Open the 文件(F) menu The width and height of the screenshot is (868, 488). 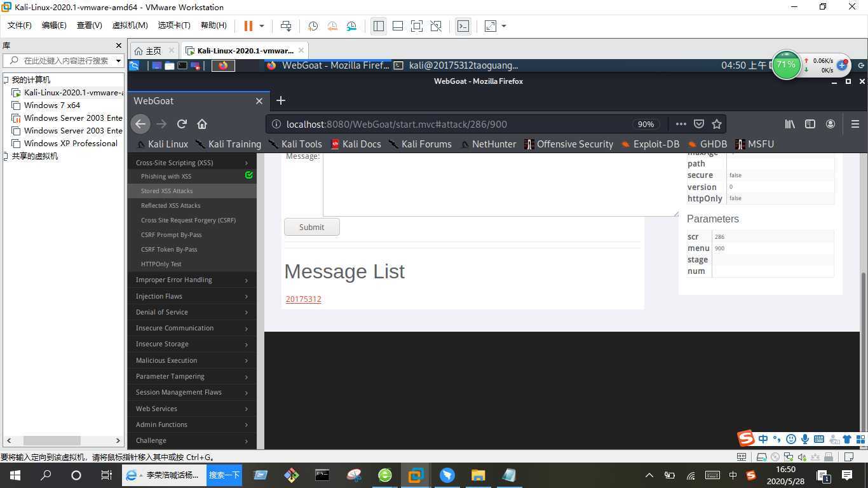pos(19,25)
